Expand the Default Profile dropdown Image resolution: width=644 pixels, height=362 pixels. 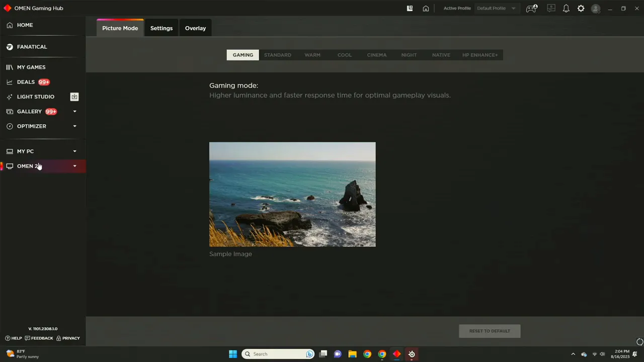(513, 8)
